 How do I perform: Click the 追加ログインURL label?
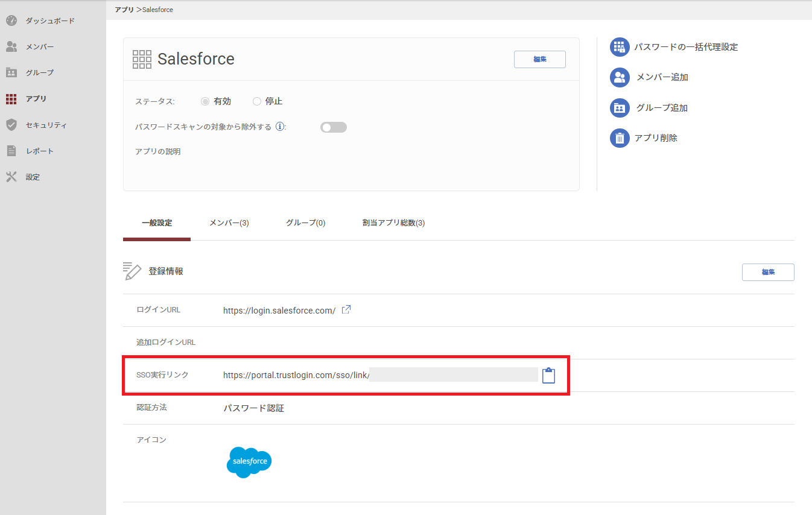point(167,343)
